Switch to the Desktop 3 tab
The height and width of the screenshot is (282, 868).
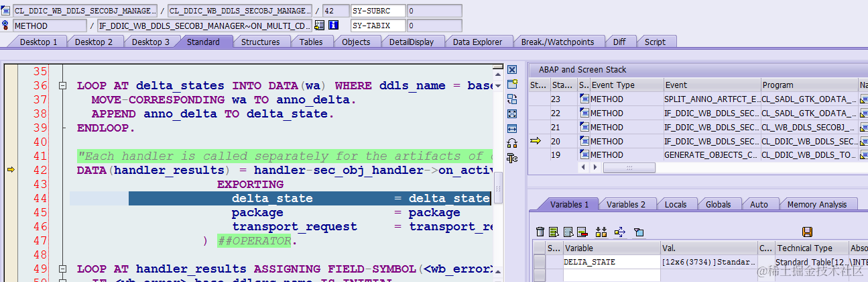[x=150, y=42]
